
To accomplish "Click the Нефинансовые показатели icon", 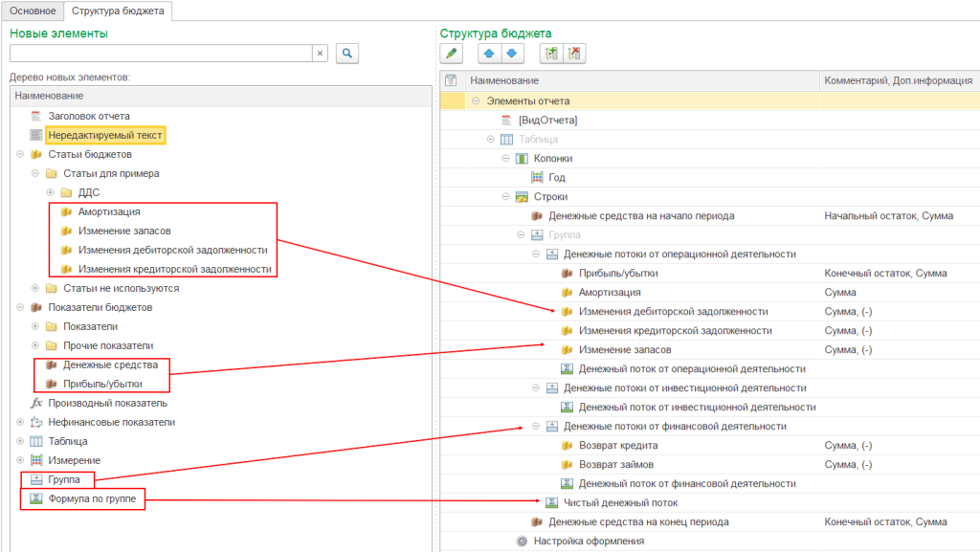I will 36,422.
